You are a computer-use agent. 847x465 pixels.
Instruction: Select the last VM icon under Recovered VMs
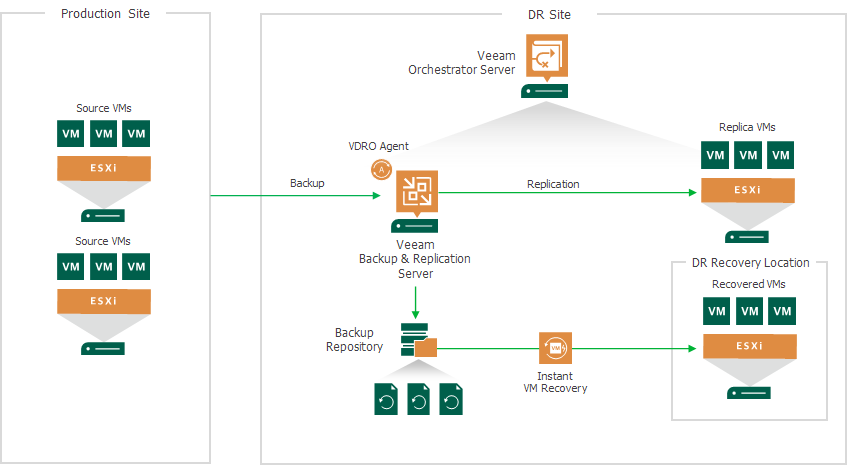click(x=782, y=311)
